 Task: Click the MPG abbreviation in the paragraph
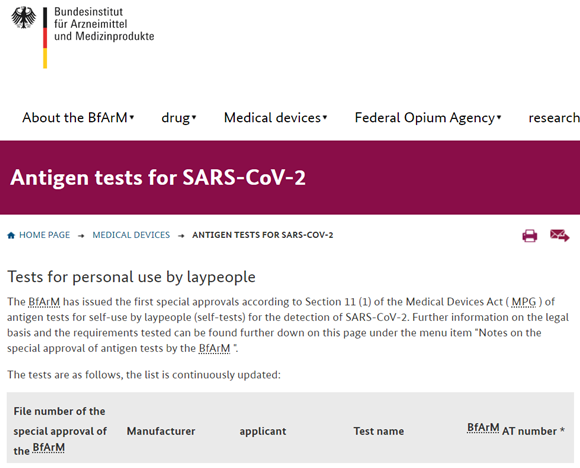[x=523, y=302]
